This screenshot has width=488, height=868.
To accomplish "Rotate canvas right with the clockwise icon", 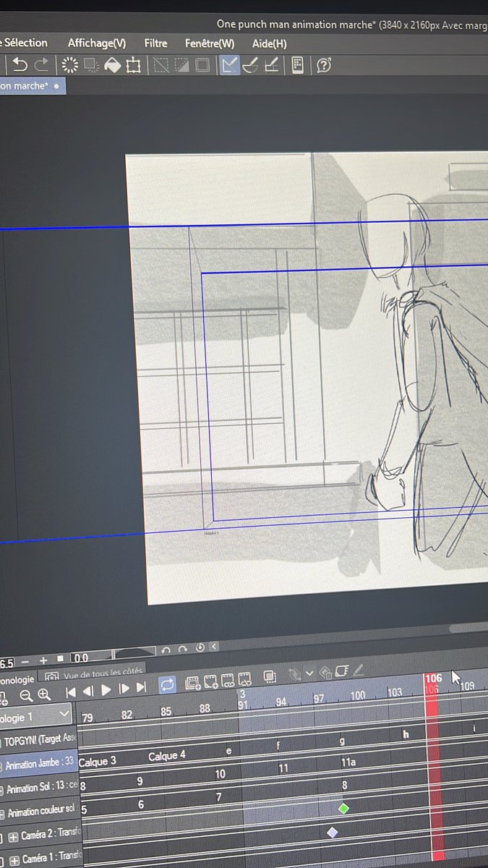I will tap(184, 649).
